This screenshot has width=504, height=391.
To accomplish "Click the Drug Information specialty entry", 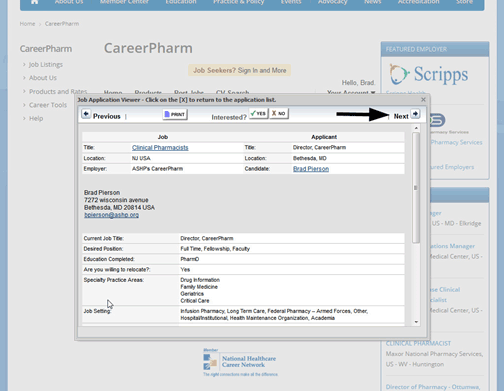I will [x=200, y=280].
